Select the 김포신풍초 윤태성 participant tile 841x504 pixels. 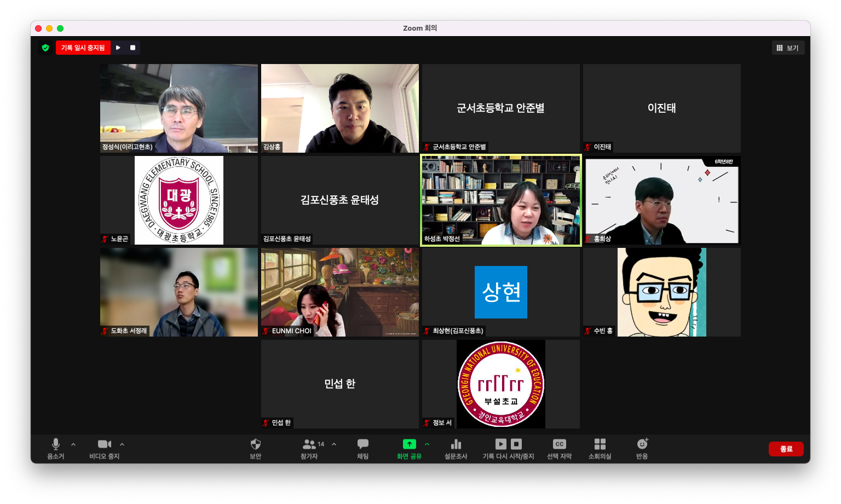(x=340, y=200)
